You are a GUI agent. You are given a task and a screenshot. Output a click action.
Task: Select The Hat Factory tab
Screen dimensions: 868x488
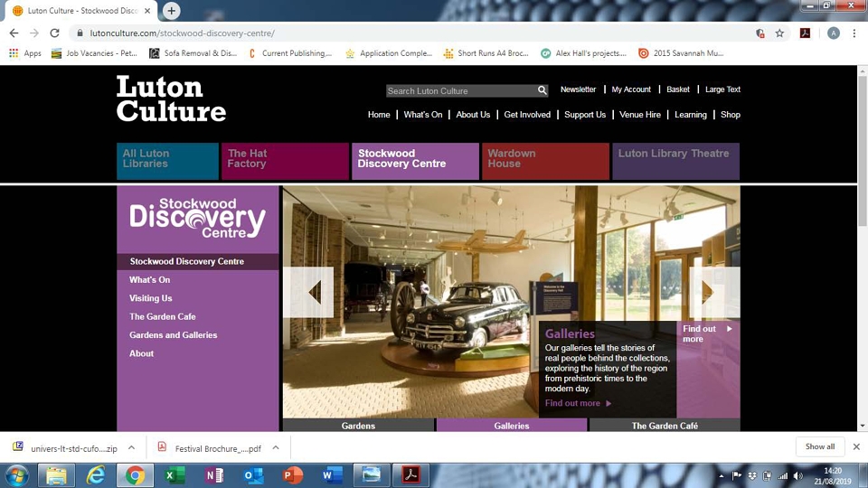(x=285, y=161)
